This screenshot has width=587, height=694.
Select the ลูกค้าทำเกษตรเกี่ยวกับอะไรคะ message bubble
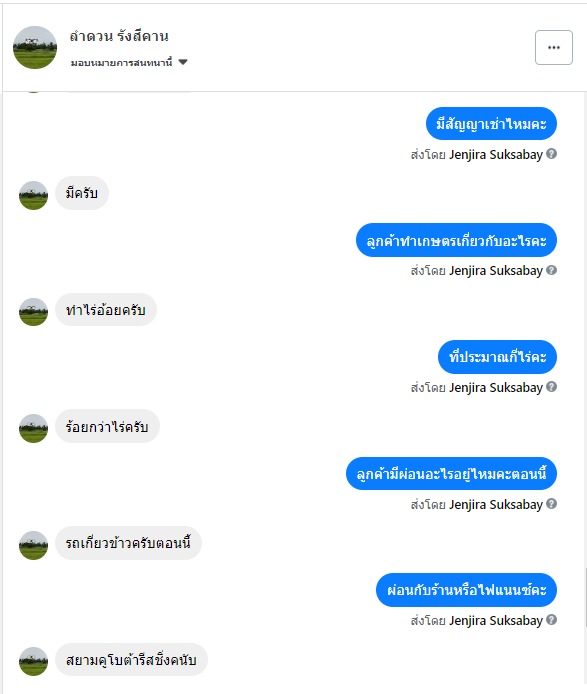pos(456,240)
